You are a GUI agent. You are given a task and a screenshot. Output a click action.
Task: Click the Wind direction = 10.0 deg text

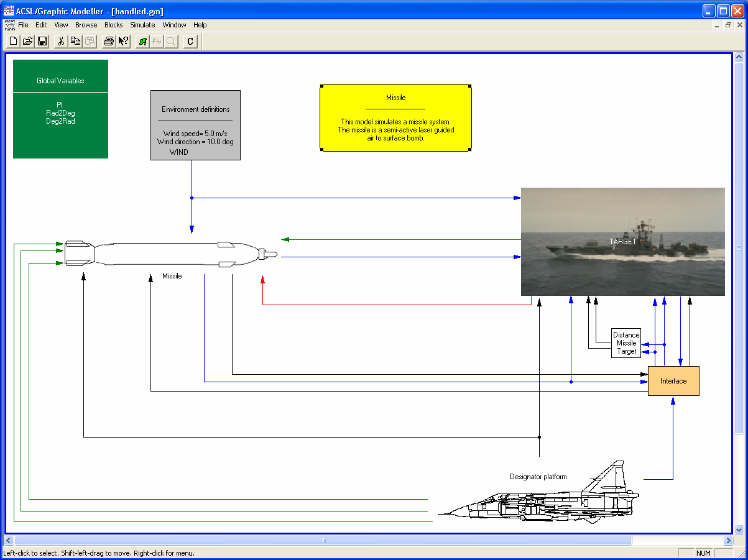pyautogui.click(x=195, y=142)
